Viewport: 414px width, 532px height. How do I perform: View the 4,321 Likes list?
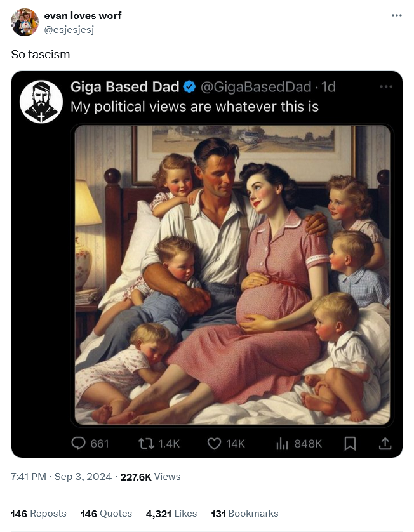pyautogui.click(x=171, y=514)
